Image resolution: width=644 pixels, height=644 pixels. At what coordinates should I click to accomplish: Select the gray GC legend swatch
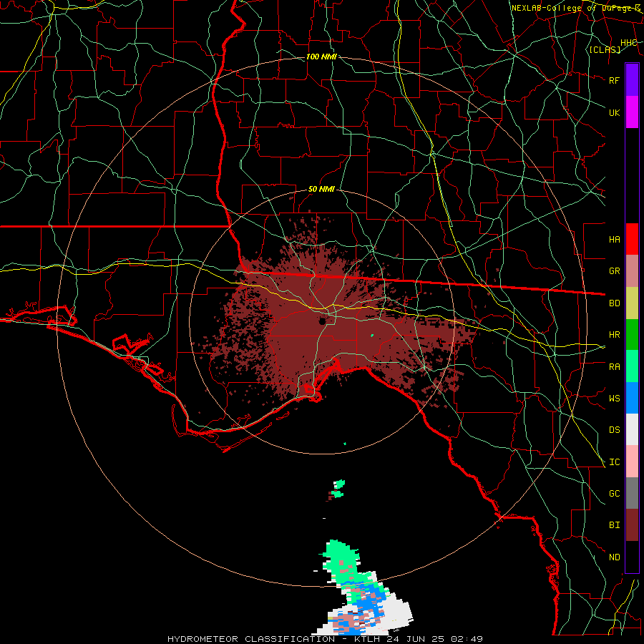632,493
